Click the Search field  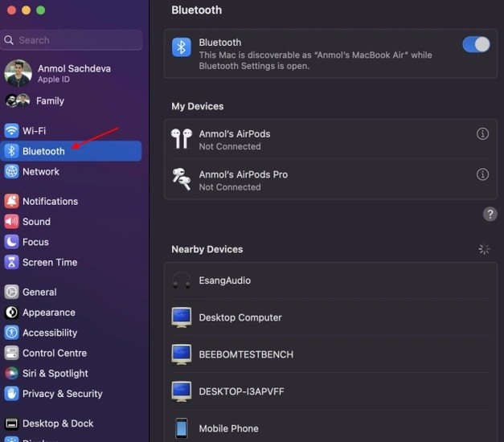pos(71,40)
